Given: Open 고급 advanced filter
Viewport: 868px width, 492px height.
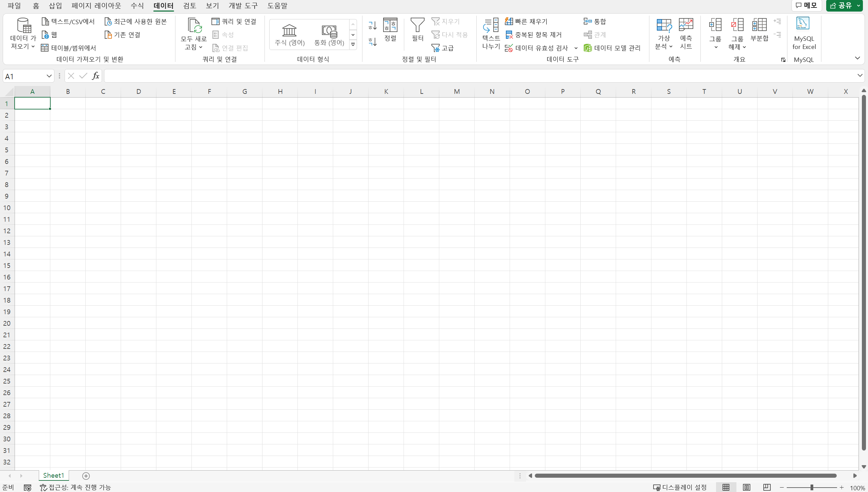Looking at the screenshot, I should pyautogui.click(x=442, y=48).
